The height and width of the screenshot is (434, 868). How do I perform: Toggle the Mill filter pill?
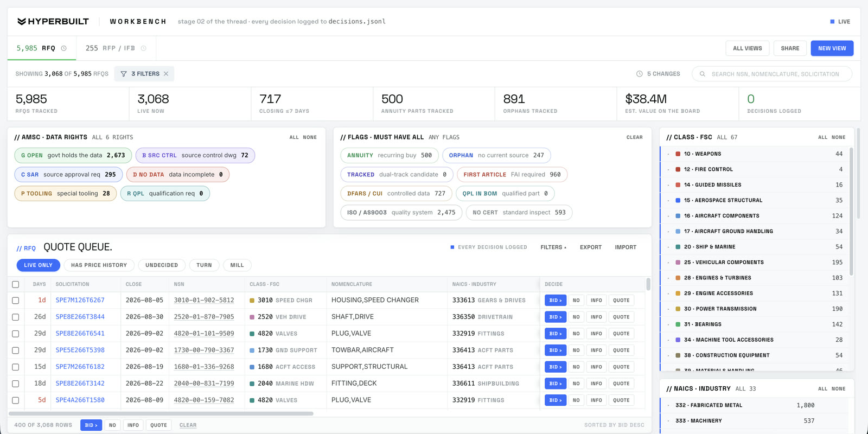(237, 265)
